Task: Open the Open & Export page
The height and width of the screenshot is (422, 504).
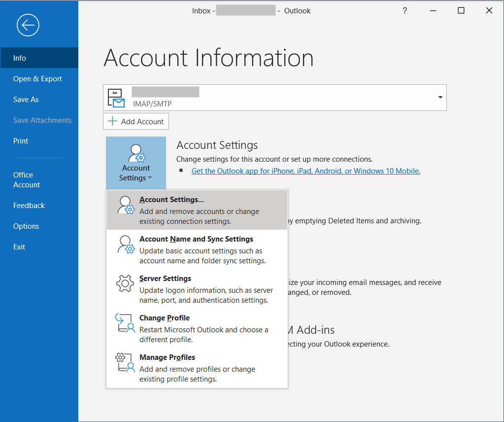Action: tap(39, 79)
